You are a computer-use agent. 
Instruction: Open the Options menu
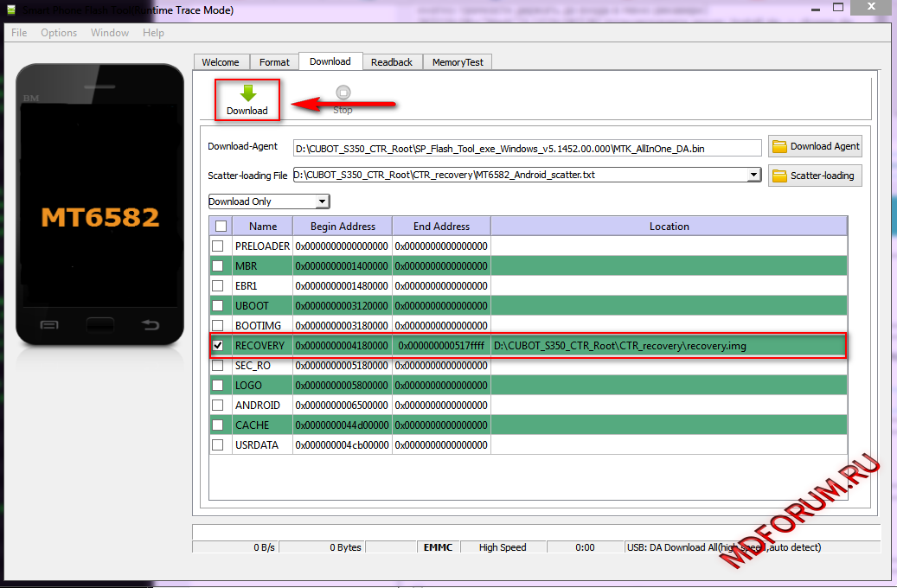pyautogui.click(x=59, y=33)
